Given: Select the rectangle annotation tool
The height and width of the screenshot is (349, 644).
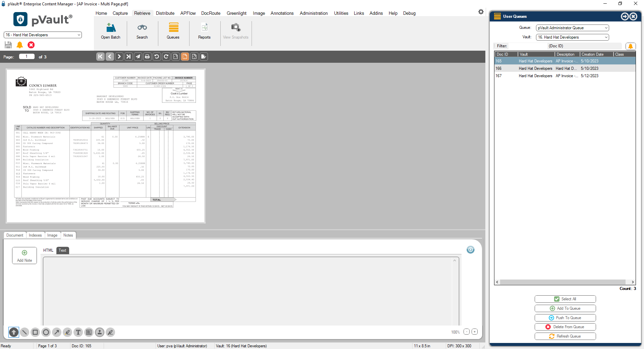Looking at the screenshot, I should (x=35, y=332).
